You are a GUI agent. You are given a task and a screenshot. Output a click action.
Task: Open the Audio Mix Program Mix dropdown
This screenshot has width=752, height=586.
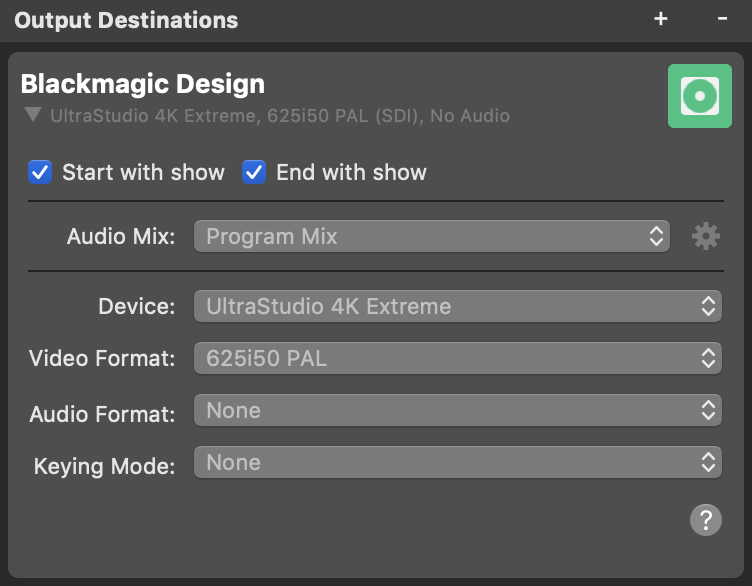432,236
